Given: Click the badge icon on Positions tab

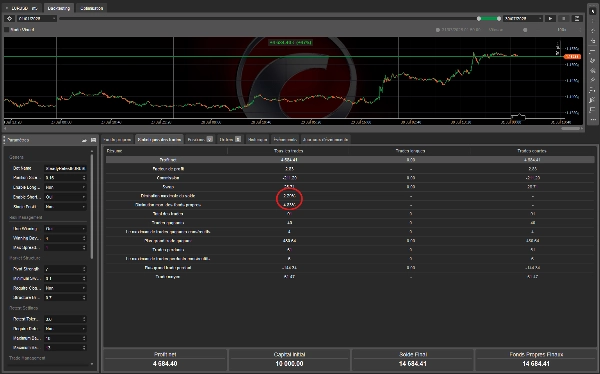Looking at the screenshot, I should coord(210,139).
